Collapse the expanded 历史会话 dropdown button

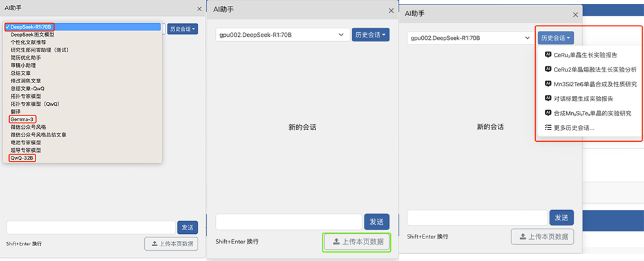coord(556,38)
